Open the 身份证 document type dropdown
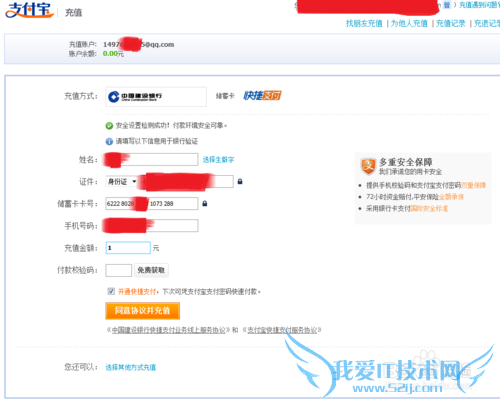This screenshot has width=500, height=403. coord(122,182)
